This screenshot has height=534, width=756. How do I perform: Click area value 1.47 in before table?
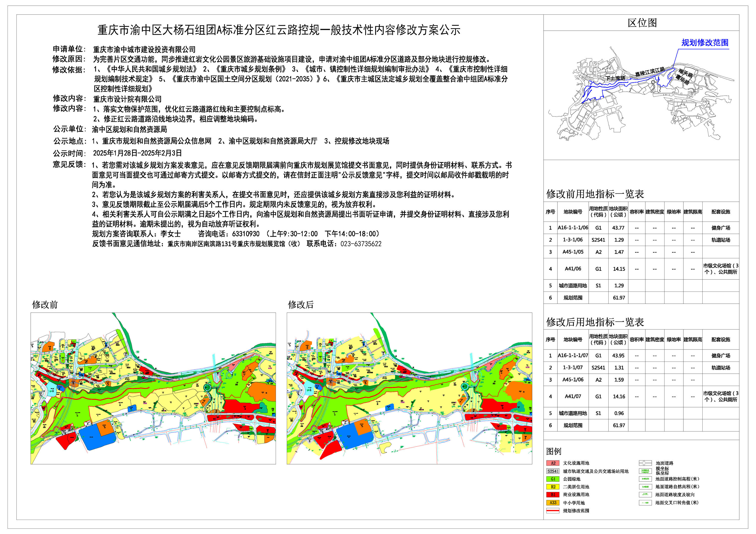click(x=619, y=252)
